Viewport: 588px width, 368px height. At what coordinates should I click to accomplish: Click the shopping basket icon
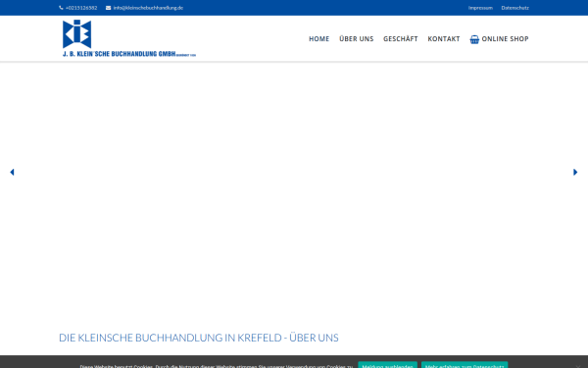point(474,39)
